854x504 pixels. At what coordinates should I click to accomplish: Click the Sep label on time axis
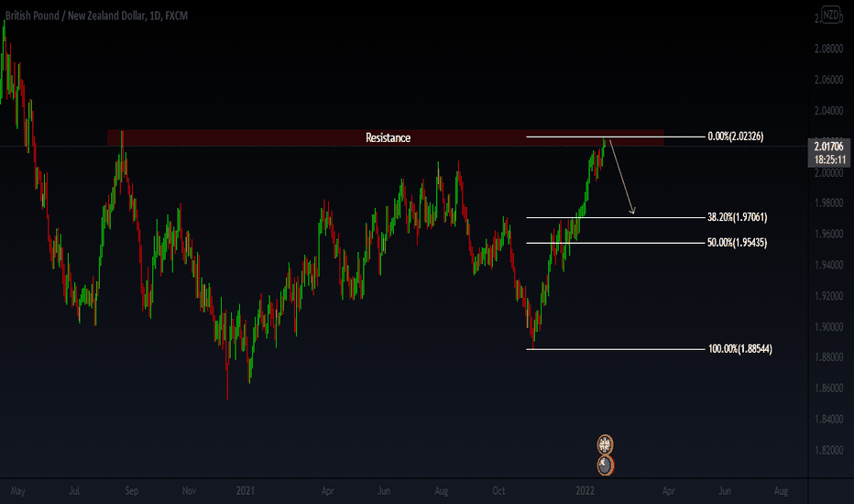click(x=131, y=491)
